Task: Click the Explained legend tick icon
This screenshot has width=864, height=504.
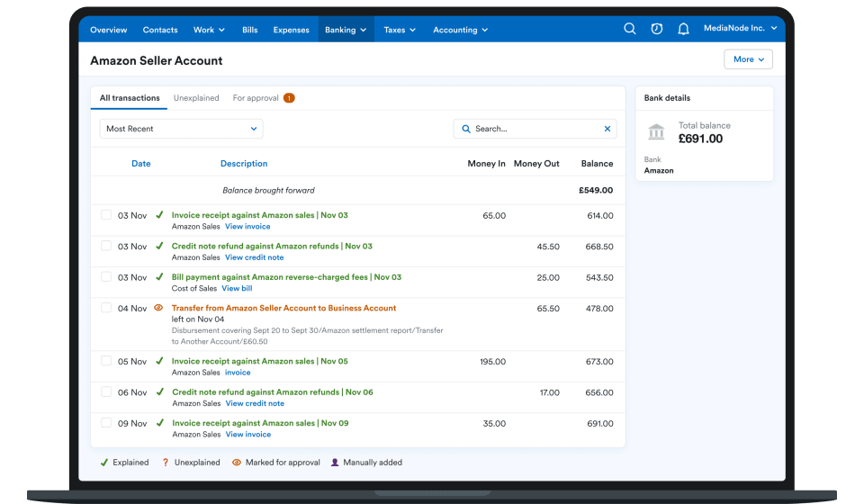Action: click(104, 462)
